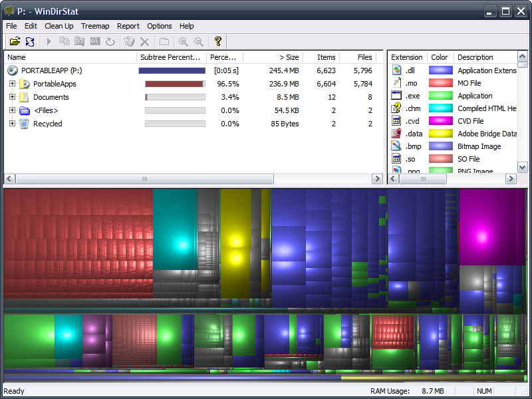The width and height of the screenshot is (532, 399).
Task: Click the yellow .data color swatch
Action: [441, 134]
